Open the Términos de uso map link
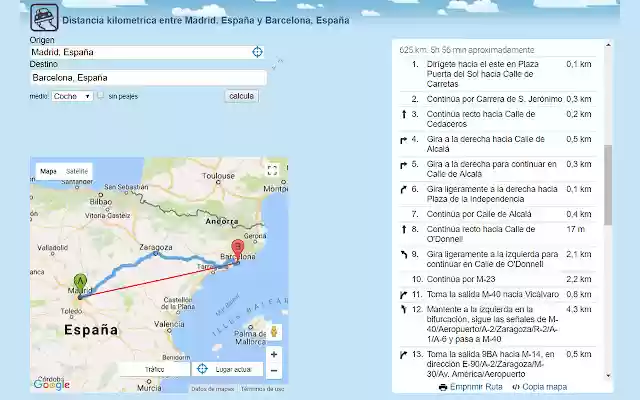The height and width of the screenshot is (400, 640). (x=262, y=389)
